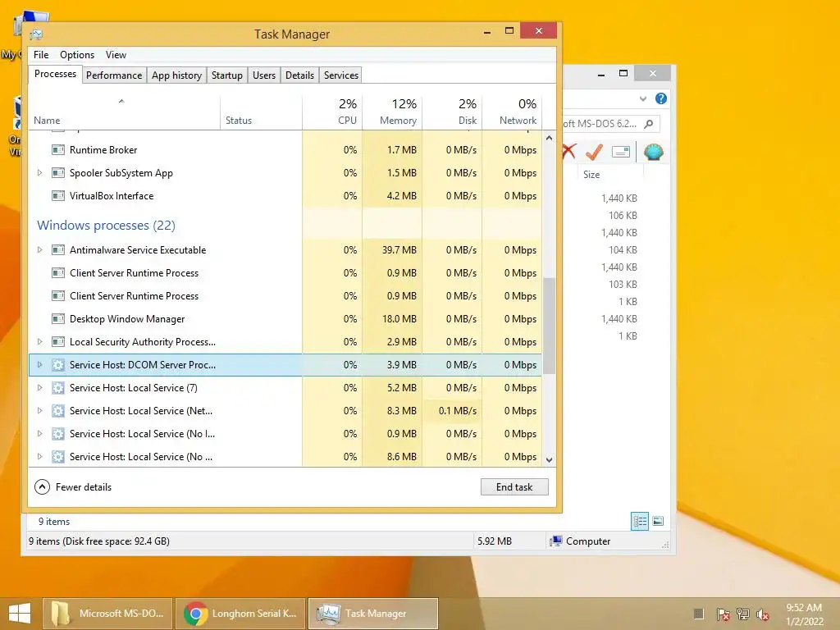
Task: Expand Service Host: DCOM Server Proc row
Action: tap(39, 365)
